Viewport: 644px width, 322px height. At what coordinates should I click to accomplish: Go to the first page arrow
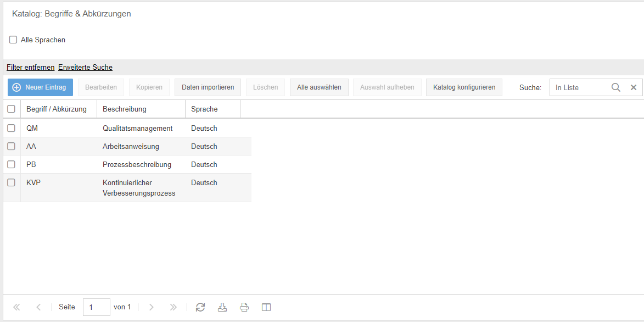tap(16, 307)
